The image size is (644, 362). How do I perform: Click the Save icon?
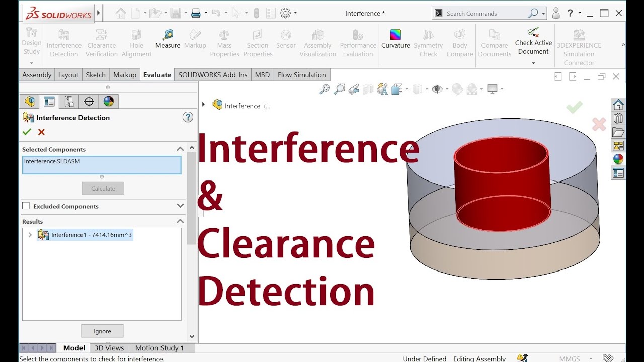coord(176,13)
